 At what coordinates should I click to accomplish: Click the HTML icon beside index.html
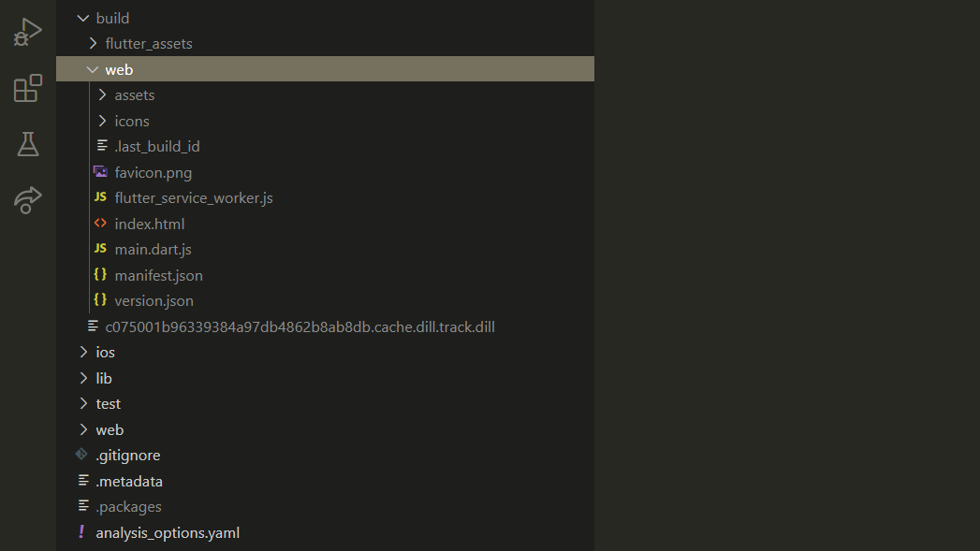point(100,224)
